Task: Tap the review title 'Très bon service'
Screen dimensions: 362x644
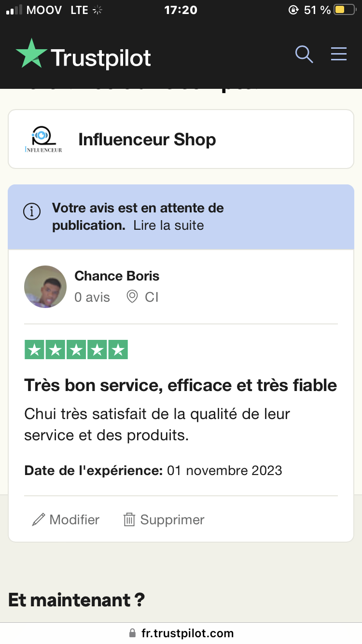Action: [181, 385]
